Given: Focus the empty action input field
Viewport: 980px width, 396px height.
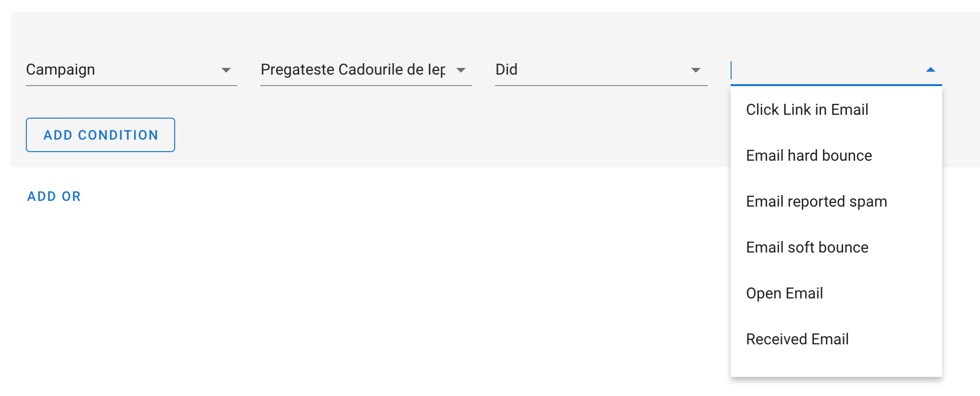Looking at the screenshot, I should [823, 70].
